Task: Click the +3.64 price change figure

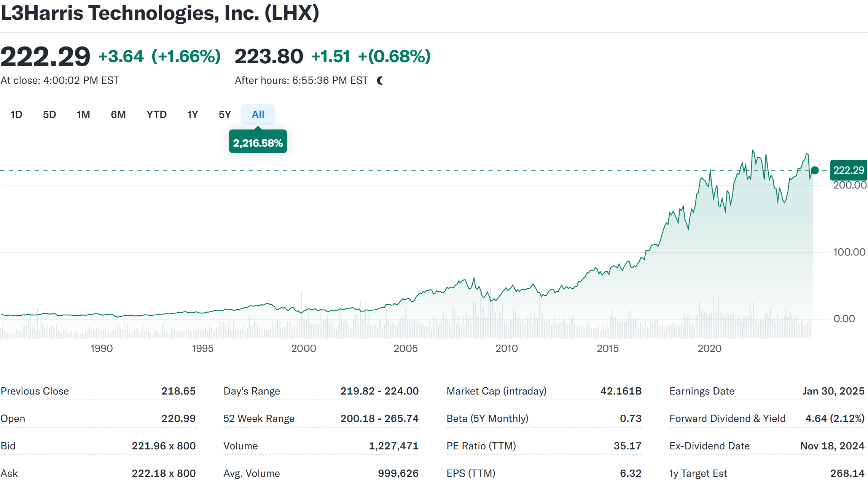Action: click(121, 56)
